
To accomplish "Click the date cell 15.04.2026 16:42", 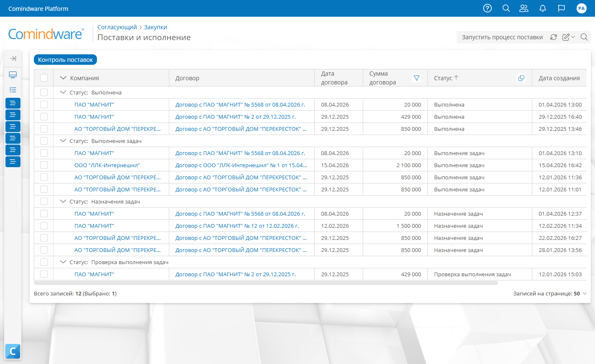I will coord(560,165).
